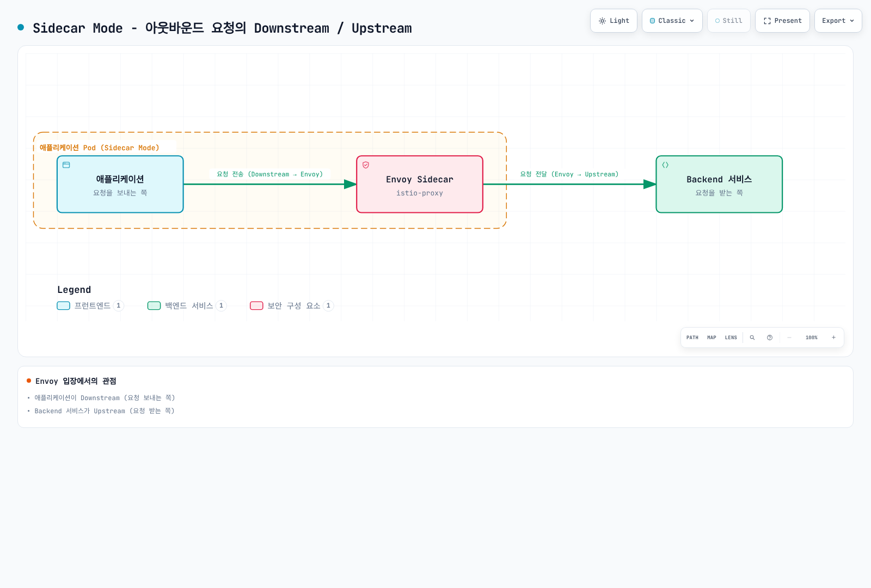
Task: Zoom out with the minus icon
Action: tap(789, 338)
